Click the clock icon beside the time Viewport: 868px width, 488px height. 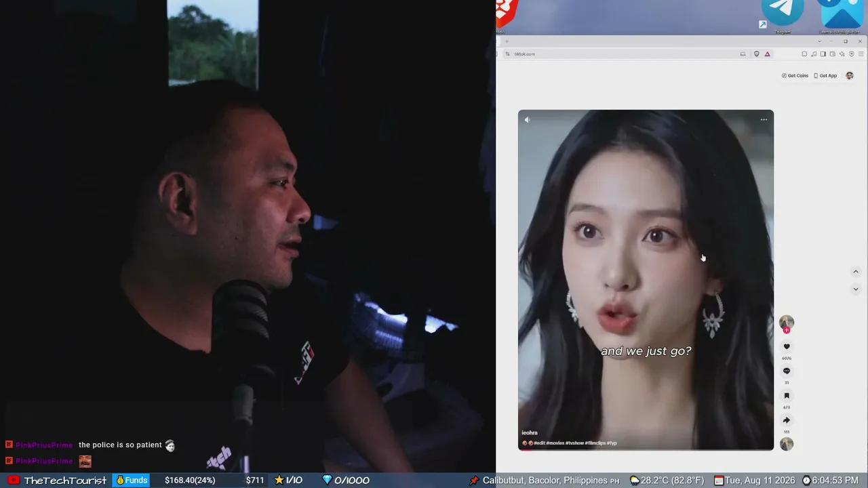pos(806,480)
